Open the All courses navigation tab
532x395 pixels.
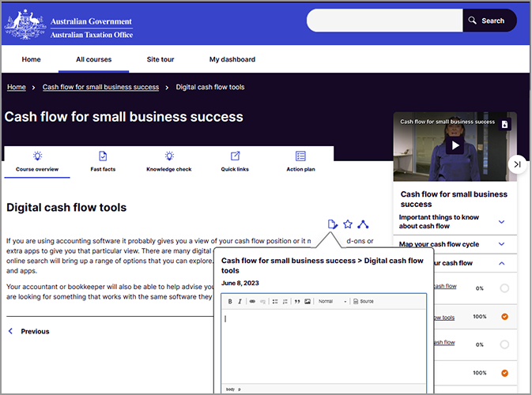(93, 59)
